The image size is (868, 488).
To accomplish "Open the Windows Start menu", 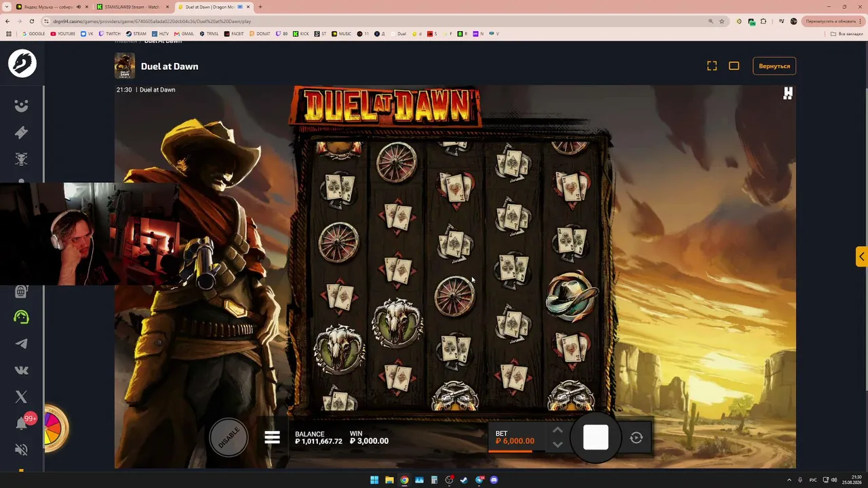I will point(374,480).
